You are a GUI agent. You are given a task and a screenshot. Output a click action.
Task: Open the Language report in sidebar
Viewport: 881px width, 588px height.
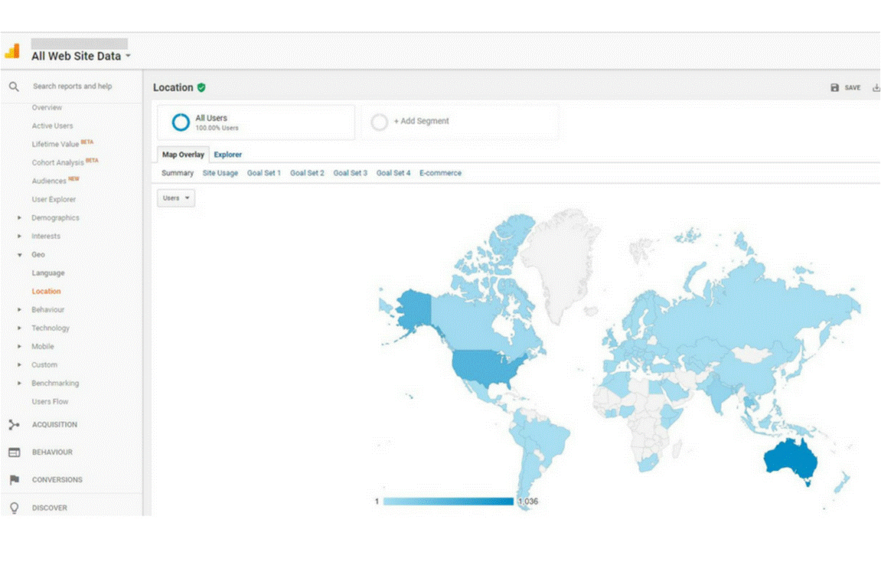(x=48, y=273)
